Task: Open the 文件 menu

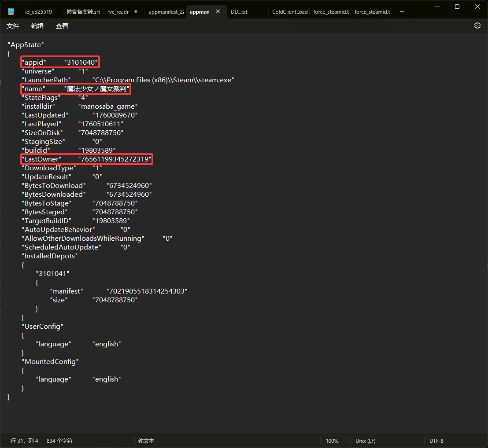Action: pyautogui.click(x=13, y=26)
